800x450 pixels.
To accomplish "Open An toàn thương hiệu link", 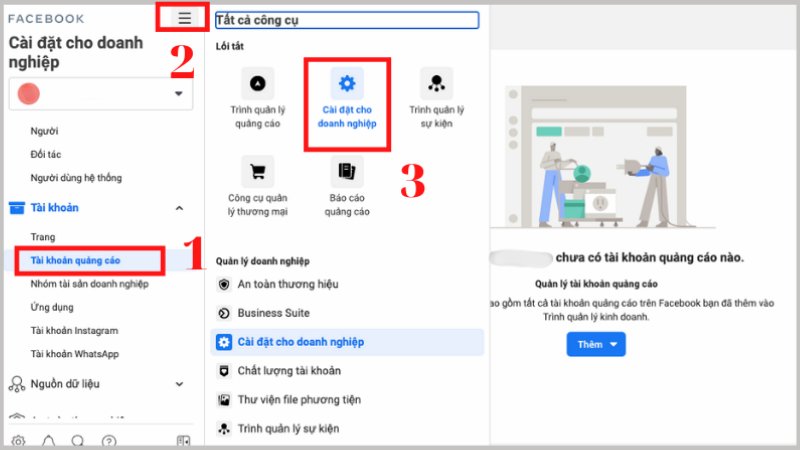I will (288, 284).
